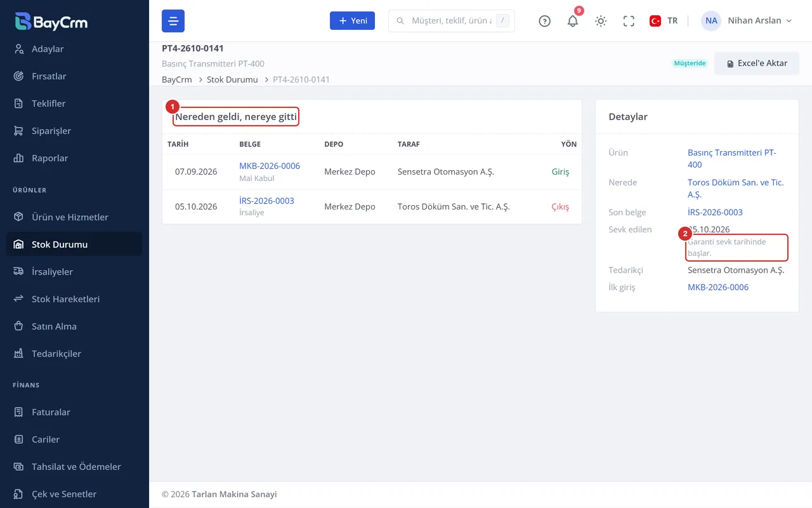Click the Stok Hareketleri arrows icon
The height and width of the screenshot is (508, 812).
[19, 299]
